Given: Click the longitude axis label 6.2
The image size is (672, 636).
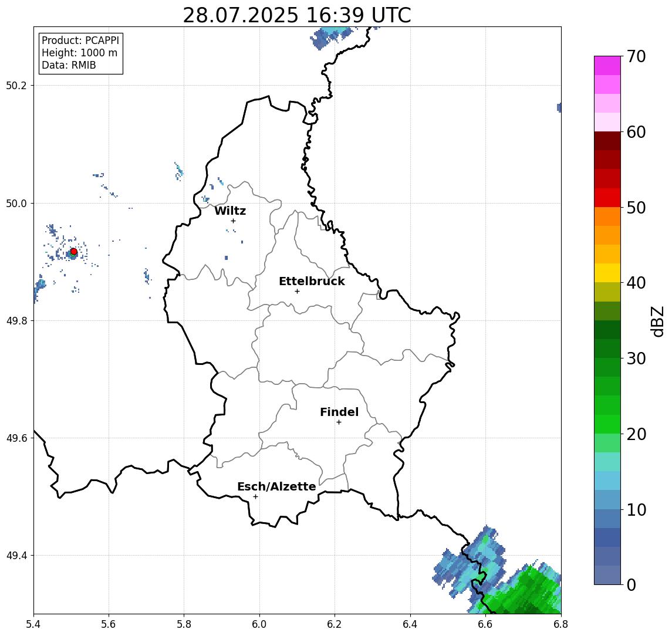Looking at the screenshot, I should coord(335,624).
